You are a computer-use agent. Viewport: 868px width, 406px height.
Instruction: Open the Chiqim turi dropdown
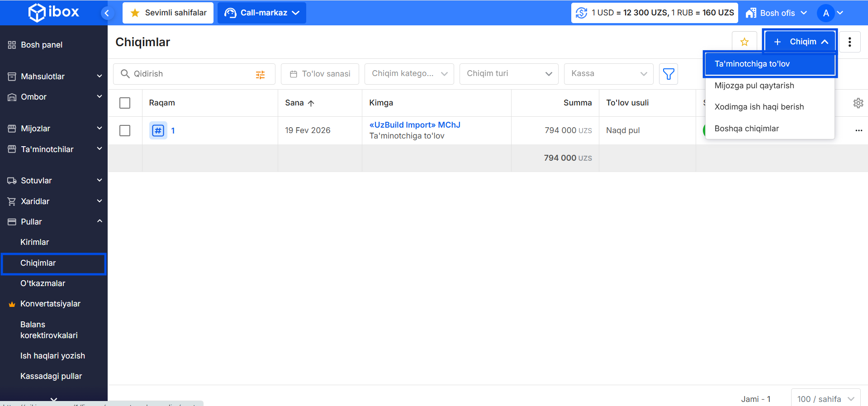pyautogui.click(x=508, y=74)
